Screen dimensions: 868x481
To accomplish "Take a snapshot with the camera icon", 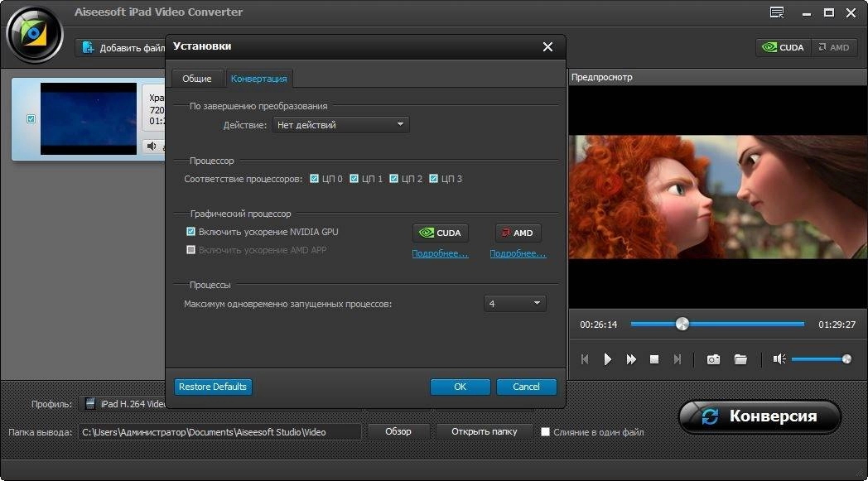I will point(714,359).
